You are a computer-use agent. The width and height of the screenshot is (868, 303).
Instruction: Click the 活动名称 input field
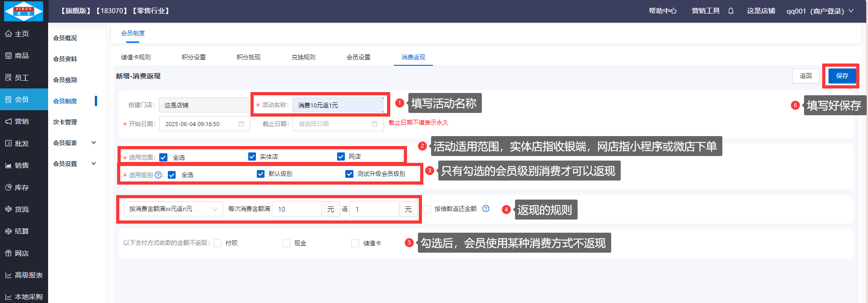[x=337, y=105]
